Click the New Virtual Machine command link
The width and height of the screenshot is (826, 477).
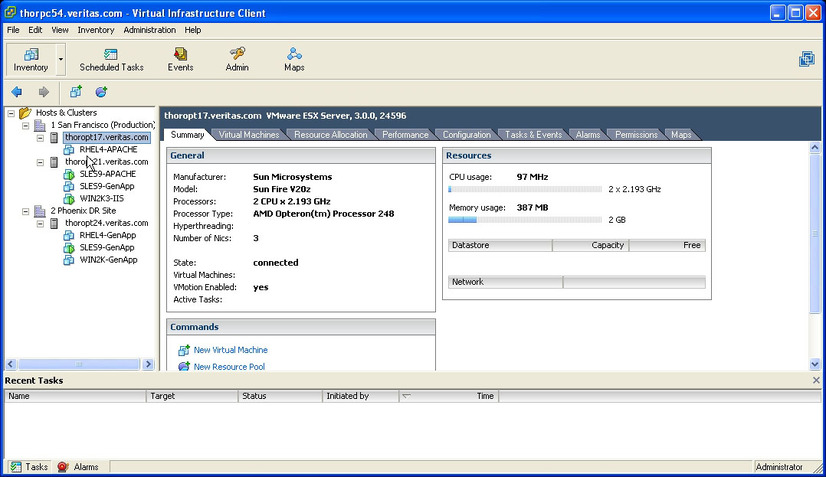point(230,350)
